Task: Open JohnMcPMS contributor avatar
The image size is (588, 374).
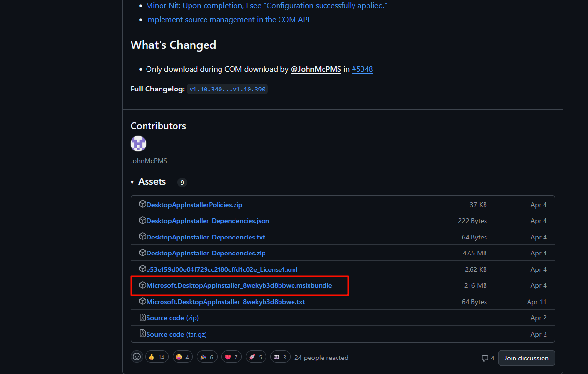Action: [x=138, y=144]
